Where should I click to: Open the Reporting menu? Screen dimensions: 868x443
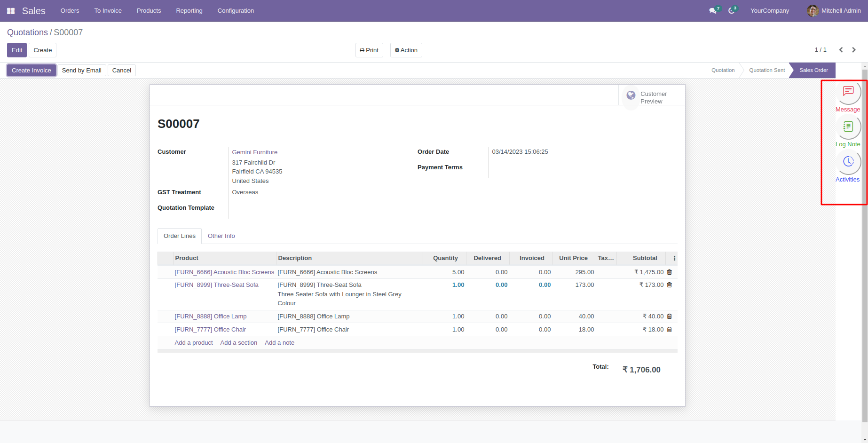coord(189,11)
